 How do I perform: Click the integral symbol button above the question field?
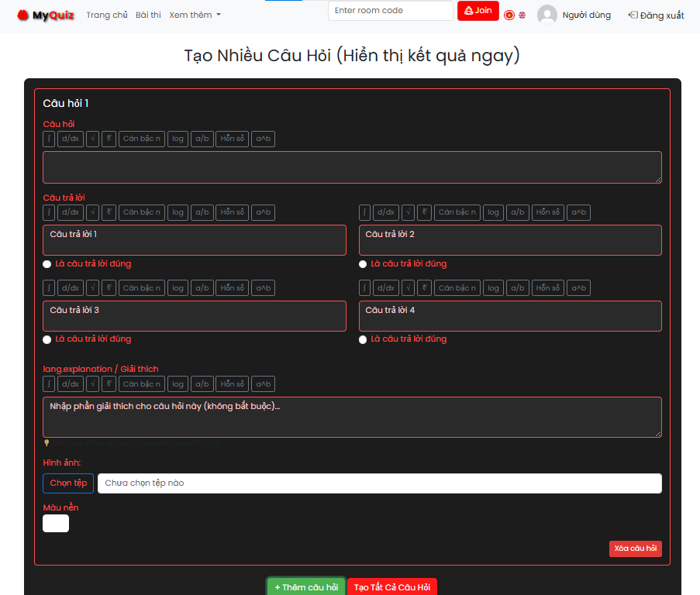[x=49, y=139]
